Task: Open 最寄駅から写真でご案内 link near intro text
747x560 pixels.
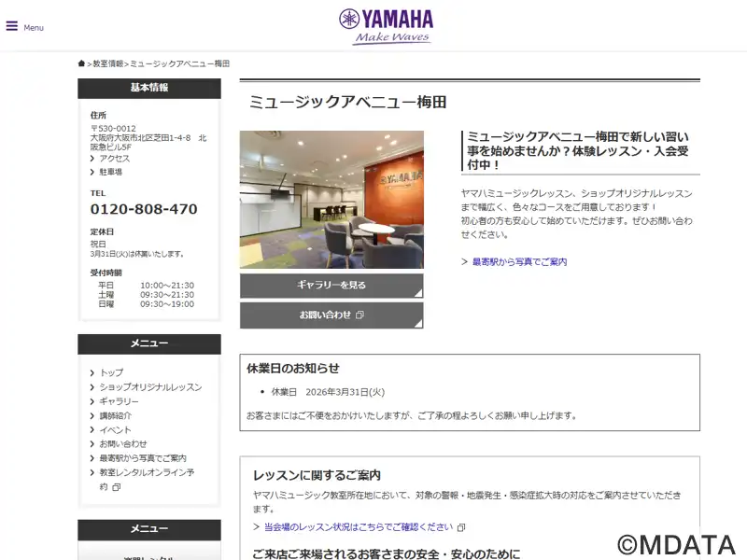Action: (x=519, y=262)
